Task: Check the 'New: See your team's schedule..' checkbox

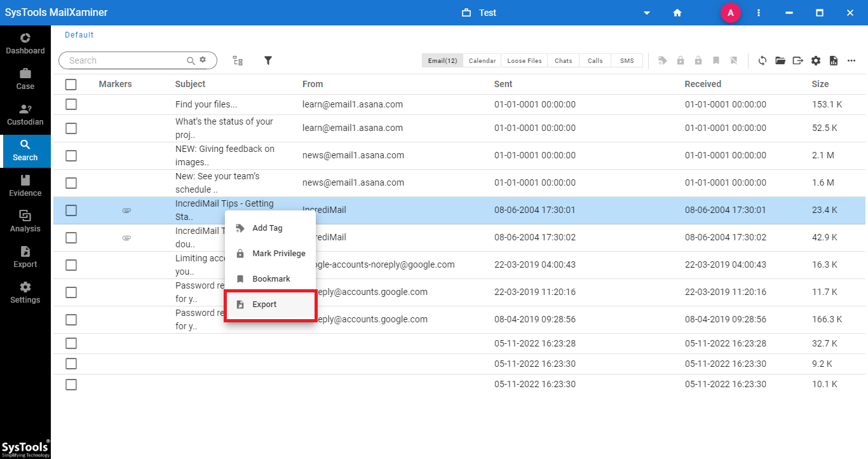Action: [x=71, y=183]
